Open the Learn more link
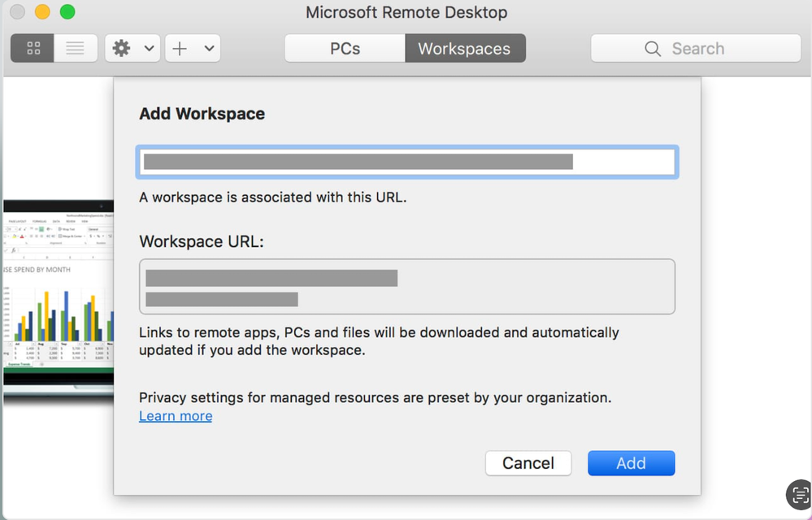The image size is (812, 520). click(x=176, y=416)
